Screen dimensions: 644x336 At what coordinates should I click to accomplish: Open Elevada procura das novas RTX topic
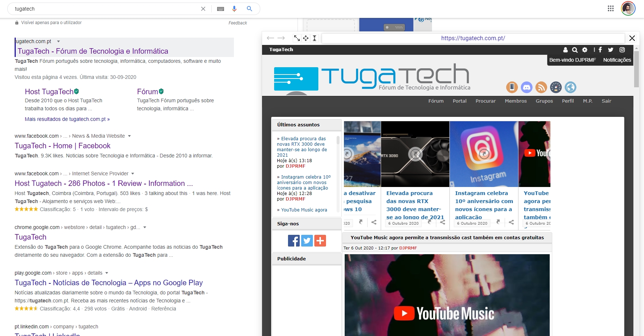(302, 147)
